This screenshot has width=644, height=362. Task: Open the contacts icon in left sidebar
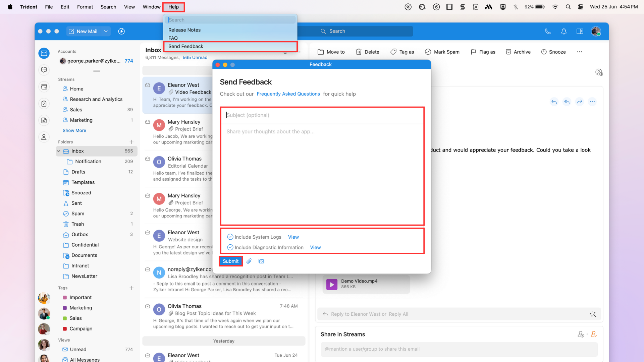tap(44, 137)
